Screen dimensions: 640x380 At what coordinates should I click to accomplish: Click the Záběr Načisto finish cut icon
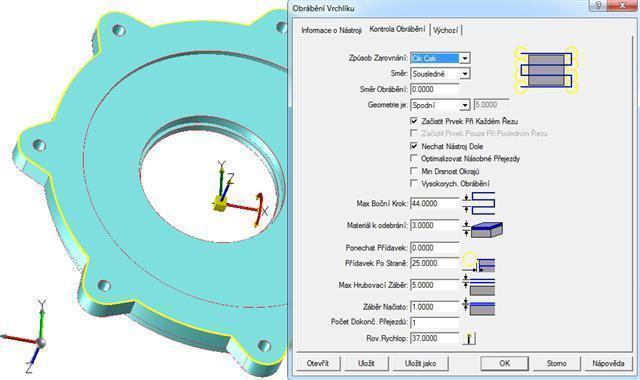click(x=479, y=307)
